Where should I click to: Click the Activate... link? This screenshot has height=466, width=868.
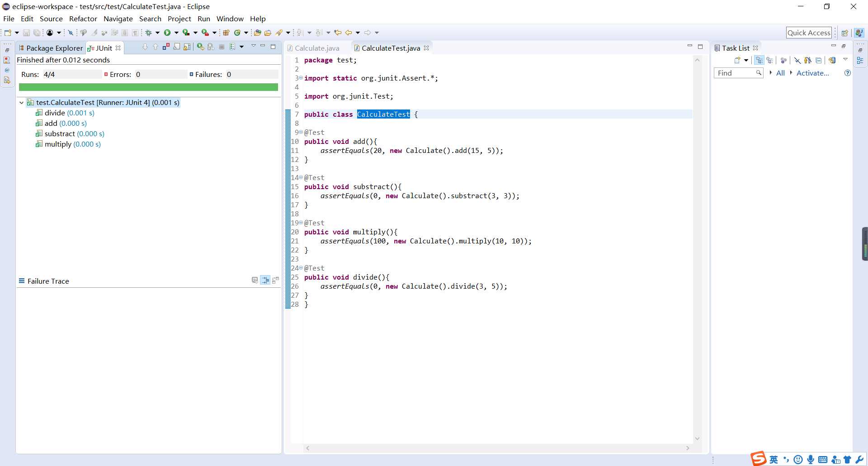click(x=813, y=73)
